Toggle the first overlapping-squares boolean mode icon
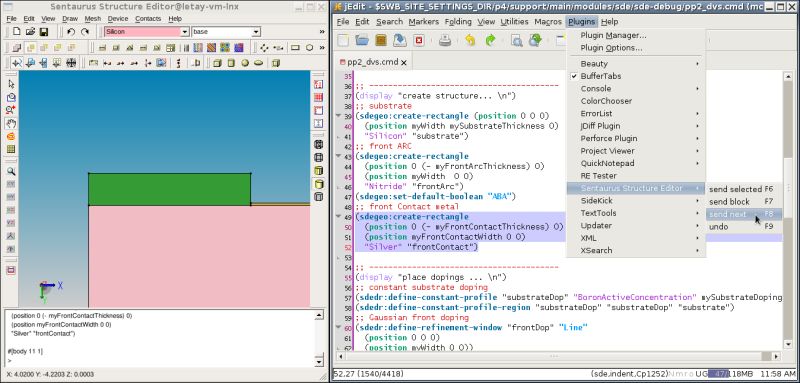Screen dimensions: 800x383 pyautogui.click(x=17, y=48)
